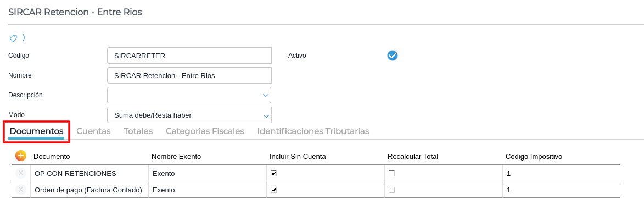The image size is (644, 210).
Task: Remove the Orden de pago (Factura Contado) row
Action: pos(20,190)
